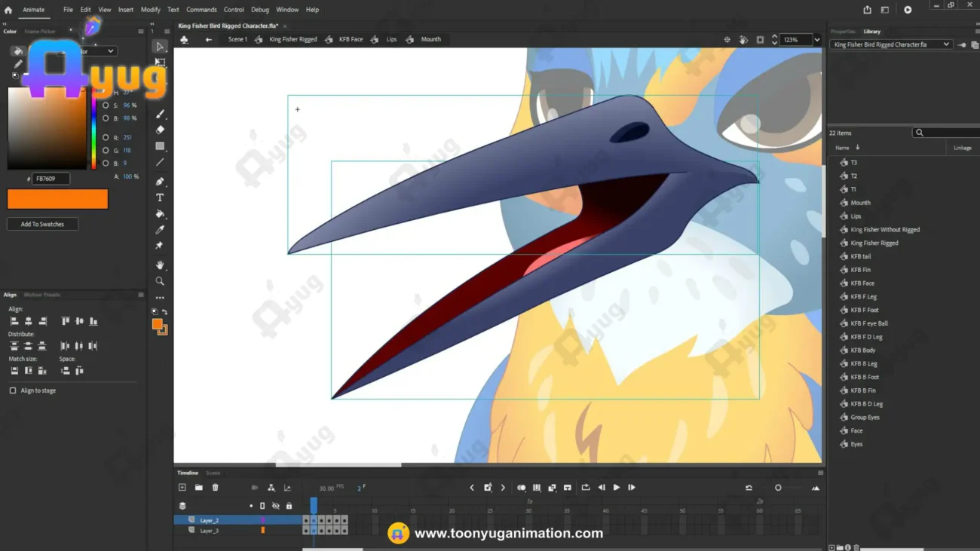Go to Scene 1 in breadcrumb

click(x=237, y=39)
